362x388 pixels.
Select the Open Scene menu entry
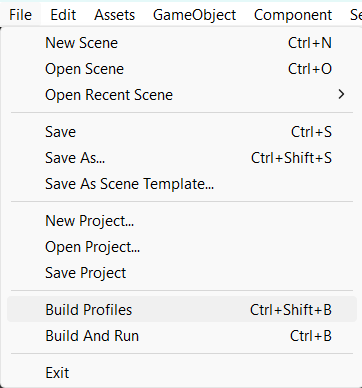[x=182, y=69]
